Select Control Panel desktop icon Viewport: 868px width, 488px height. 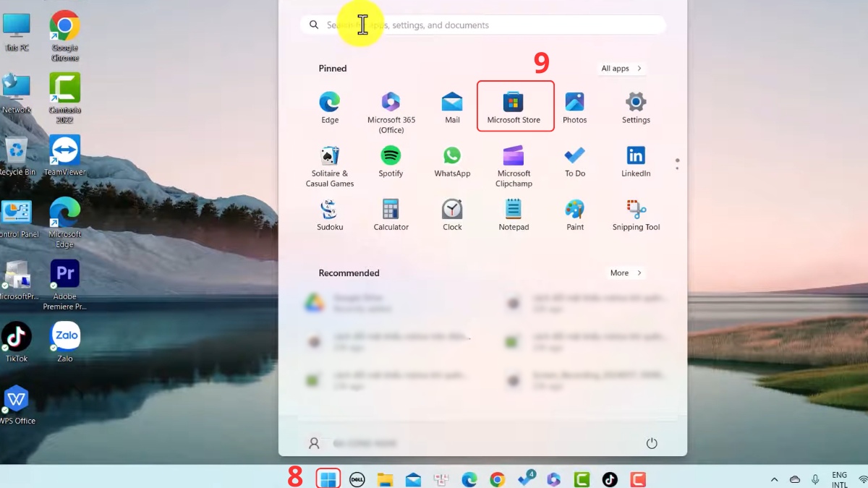point(17,219)
